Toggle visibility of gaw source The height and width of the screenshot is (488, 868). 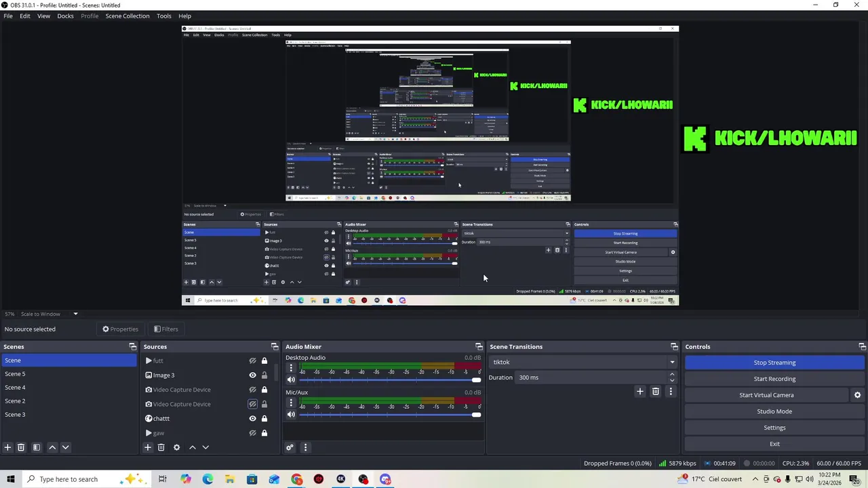point(252,433)
